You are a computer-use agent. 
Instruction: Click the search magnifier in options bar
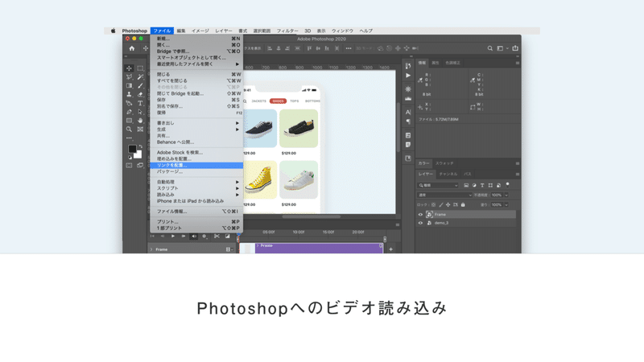(490, 48)
